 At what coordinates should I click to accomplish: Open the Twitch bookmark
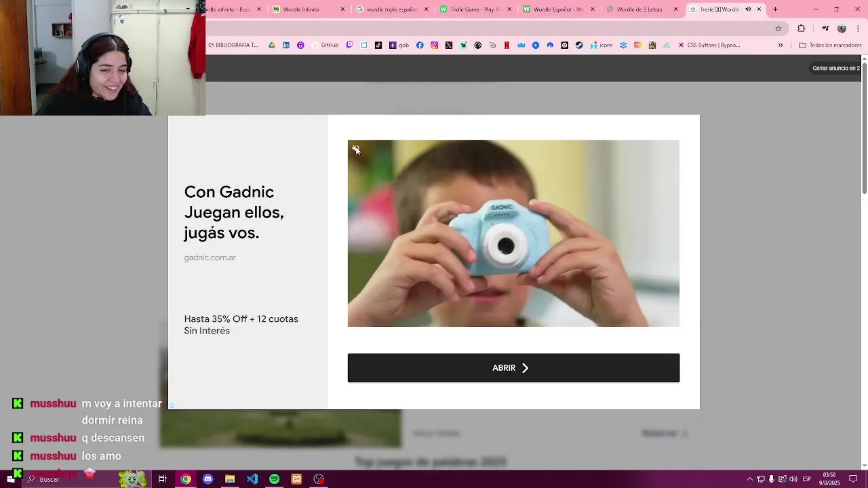tap(350, 45)
